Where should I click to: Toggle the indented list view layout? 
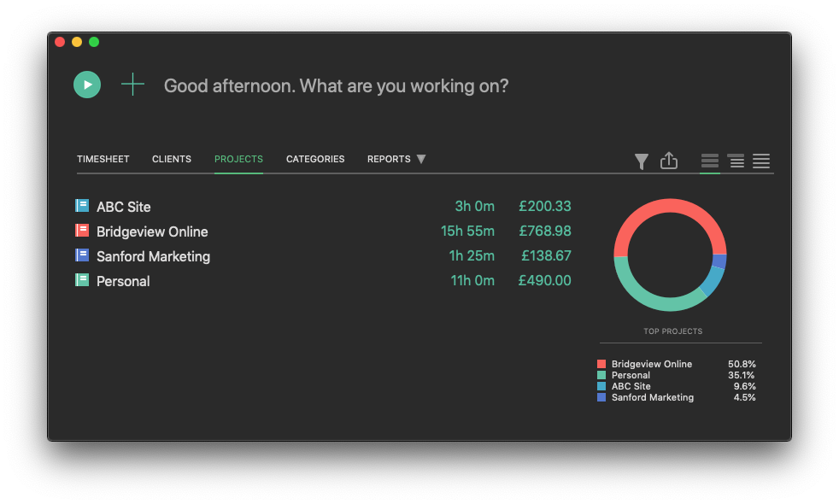pos(736,161)
